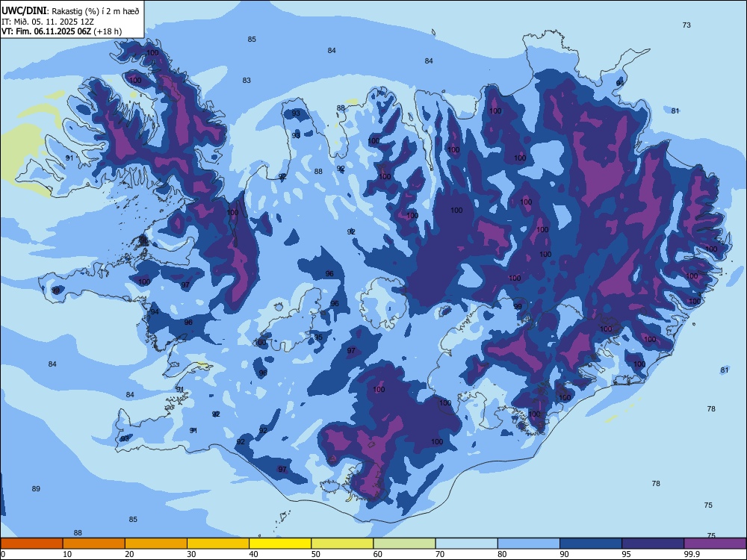The width and height of the screenshot is (747, 560).
Task: Click the legend label '99.9'
Action: tap(692, 554)
